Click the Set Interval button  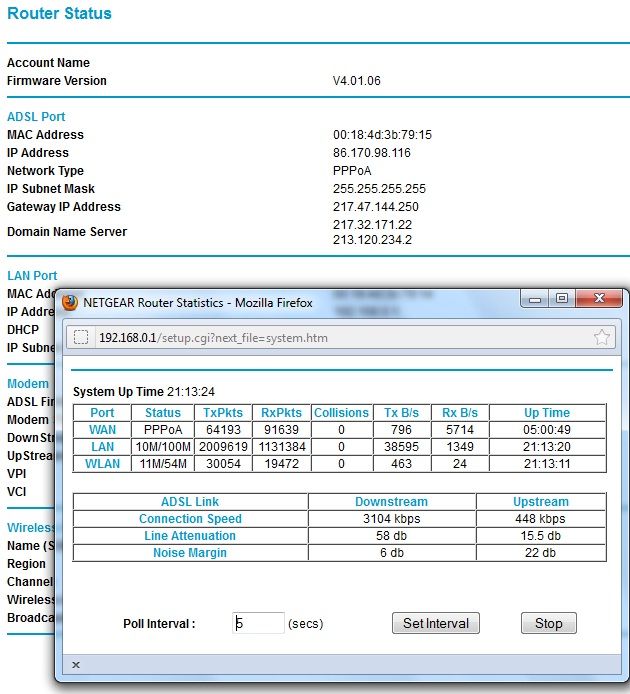click(436, 623)
